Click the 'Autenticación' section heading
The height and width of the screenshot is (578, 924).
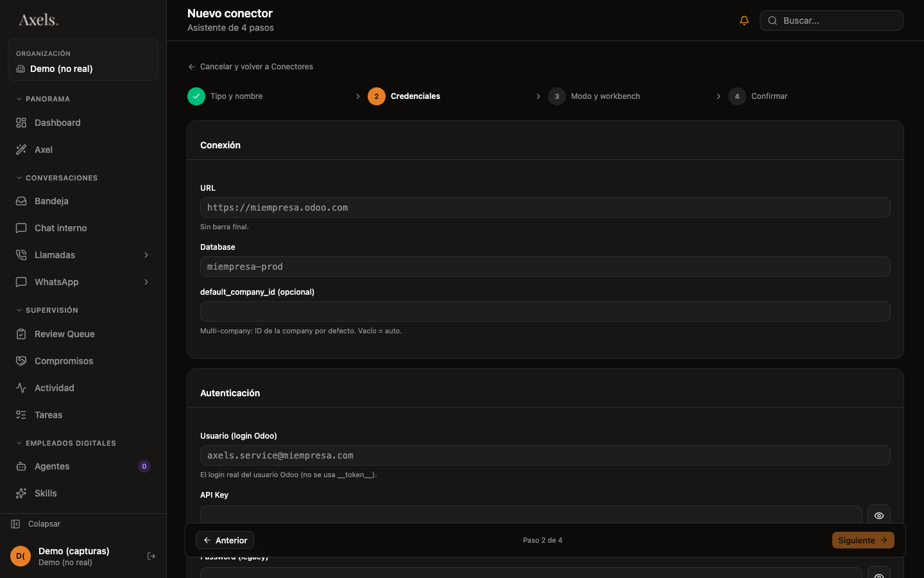pyautogui.click(x=230, y=393)
